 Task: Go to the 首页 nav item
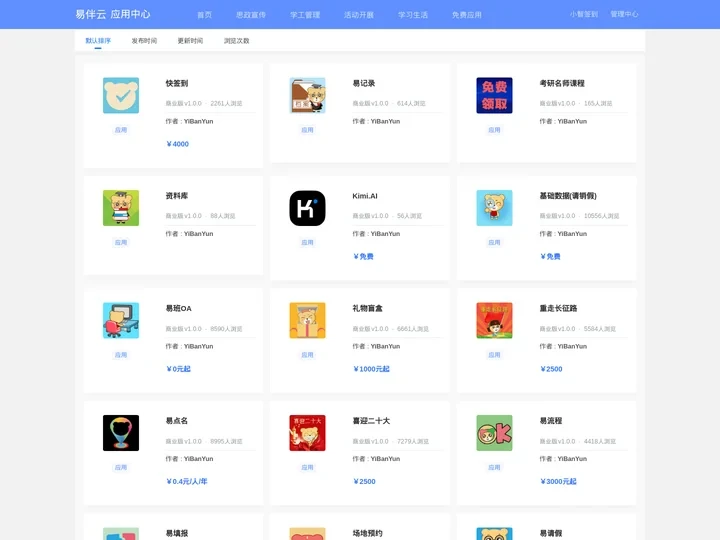[x=204, y=15]
